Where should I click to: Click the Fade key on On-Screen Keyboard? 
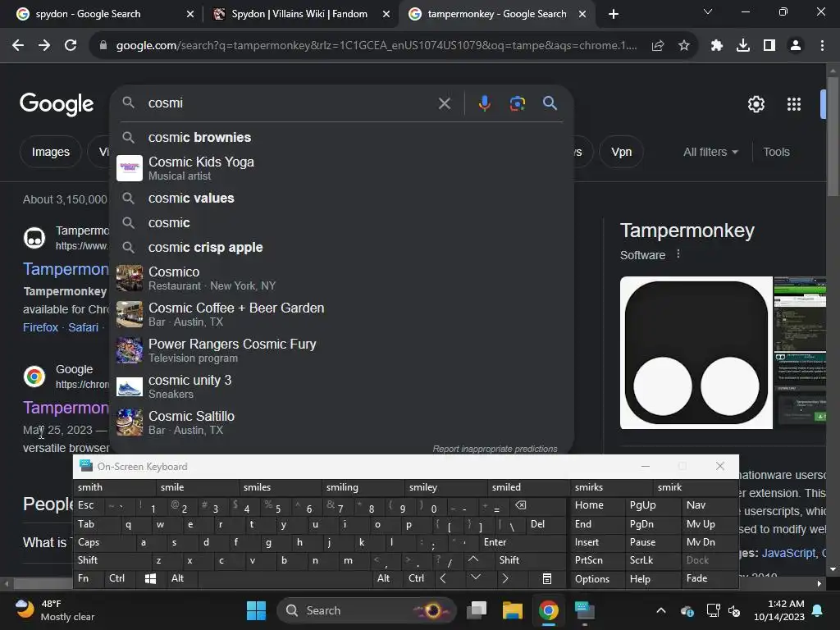[x=710, y=578]
